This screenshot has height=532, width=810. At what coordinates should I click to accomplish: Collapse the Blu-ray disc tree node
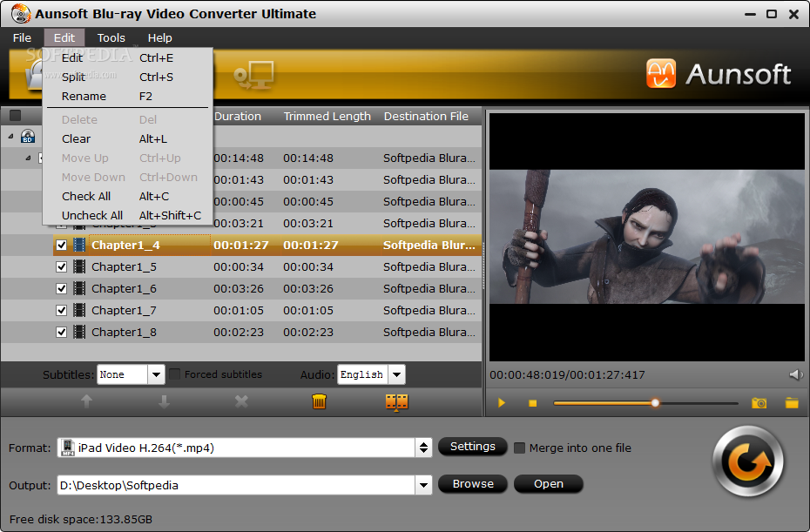click(x=10, y=137)
